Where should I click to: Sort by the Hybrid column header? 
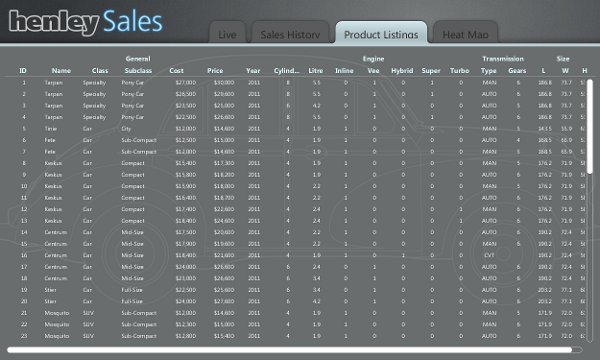402,70
